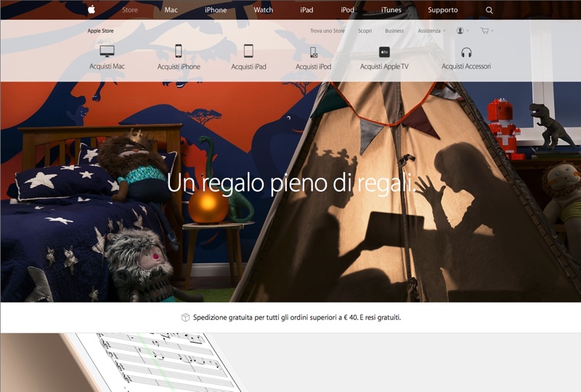Click Acquisti Mac link text

click(107, 66)
